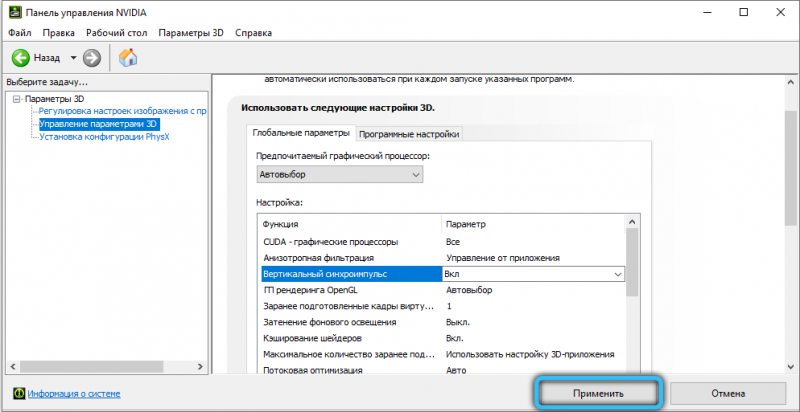Click the Функция column header
Screen dimensions: 800x412
351,224
